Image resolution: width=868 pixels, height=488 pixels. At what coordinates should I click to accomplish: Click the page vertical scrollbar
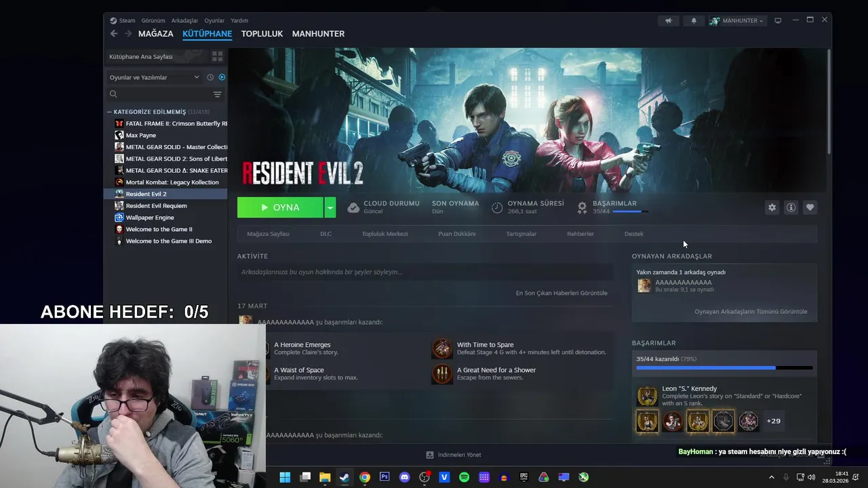point(829,102)
